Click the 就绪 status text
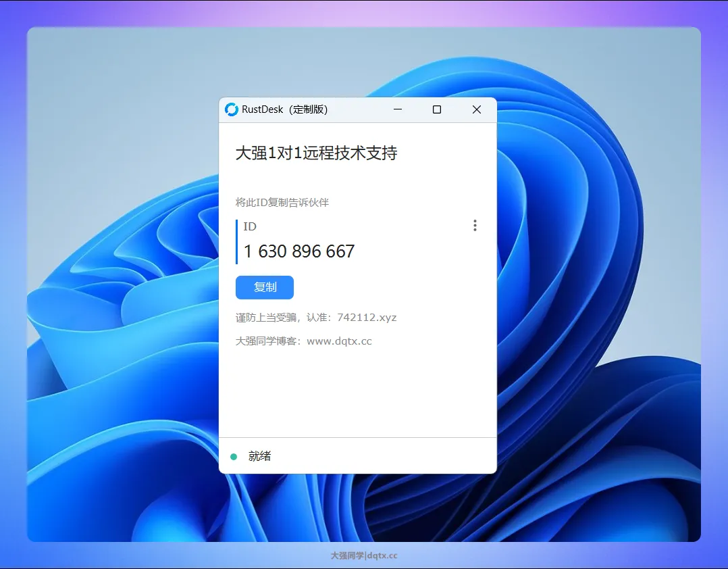 tap(259, 457)
